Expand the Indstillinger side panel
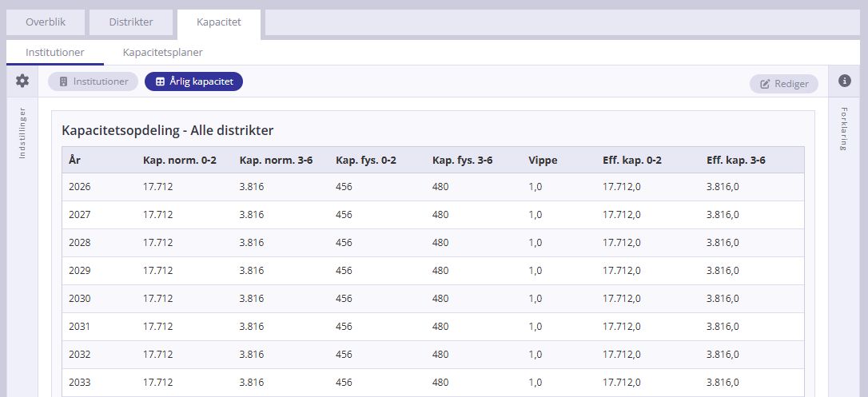The height and width of the screenshot is (397, 868). click(x=22, y=133)
